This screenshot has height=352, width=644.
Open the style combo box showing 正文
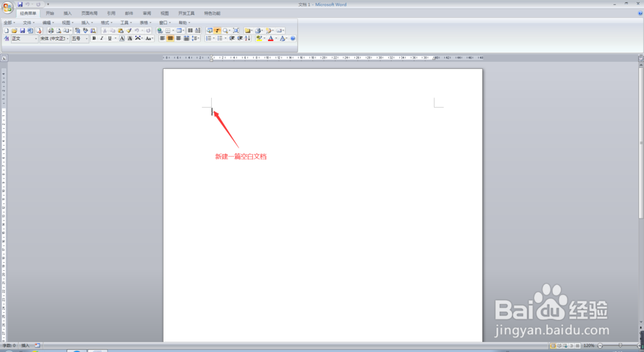point(24,39)
